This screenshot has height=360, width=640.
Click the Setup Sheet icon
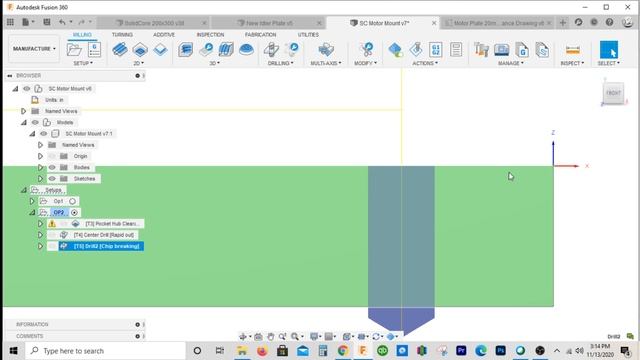coord(456,50)
